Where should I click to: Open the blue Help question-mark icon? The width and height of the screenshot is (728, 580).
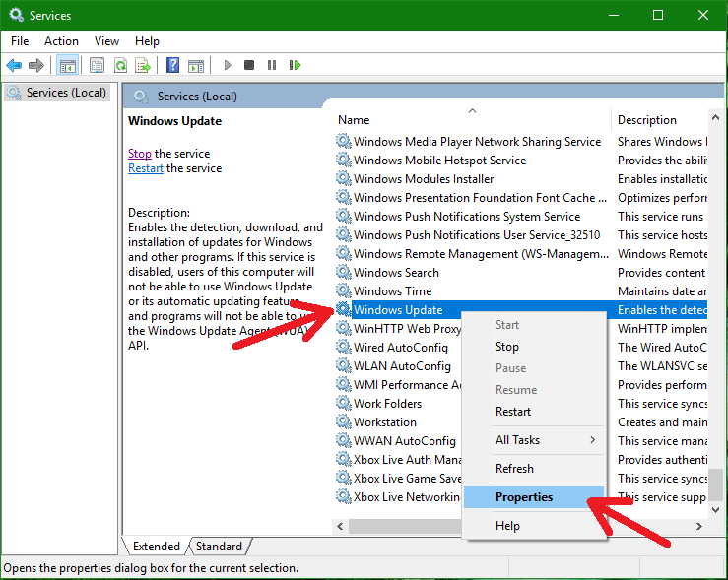[172, 65]
